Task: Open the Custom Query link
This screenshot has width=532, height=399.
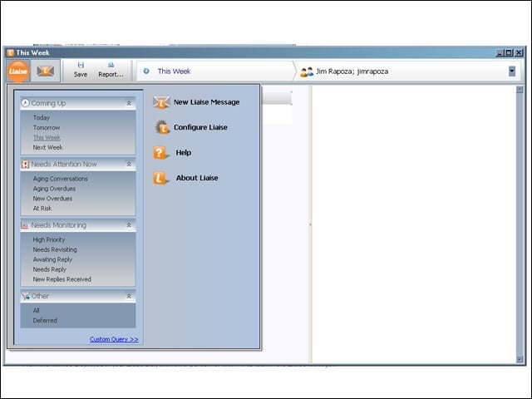Action: click(x=114, y=339)
